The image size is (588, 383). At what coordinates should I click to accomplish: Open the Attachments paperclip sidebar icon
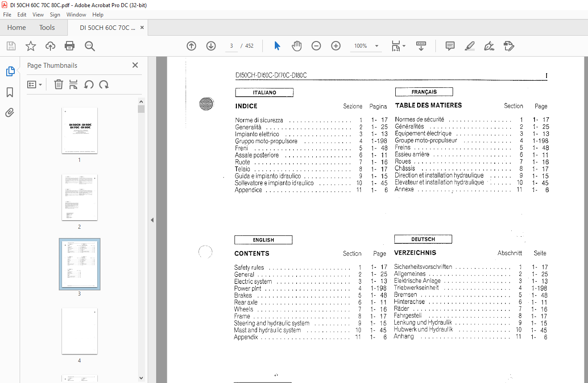tap(10, 112)
